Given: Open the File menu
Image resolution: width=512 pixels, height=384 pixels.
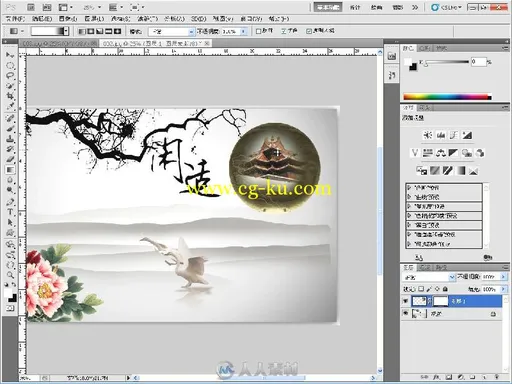Looking at the screenshot, I should point(15,19).
